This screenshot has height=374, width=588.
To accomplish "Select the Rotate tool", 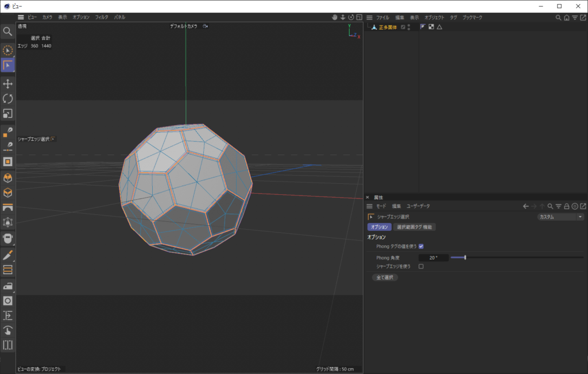I will pos(8,99).
